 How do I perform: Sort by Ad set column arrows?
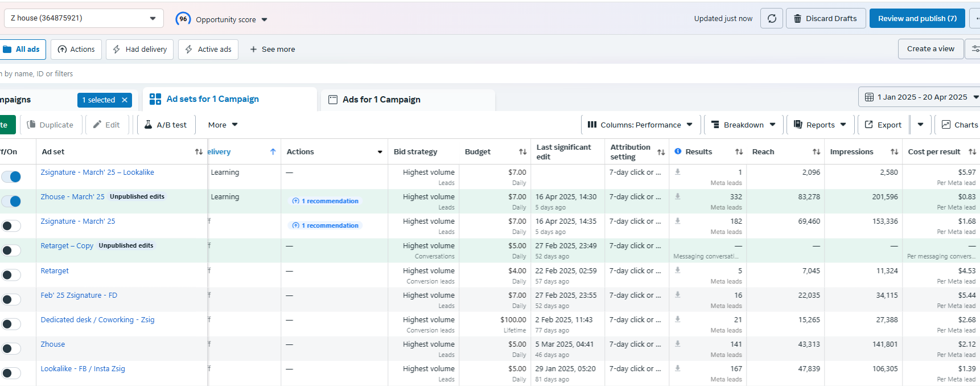click(x=199, y=152)
